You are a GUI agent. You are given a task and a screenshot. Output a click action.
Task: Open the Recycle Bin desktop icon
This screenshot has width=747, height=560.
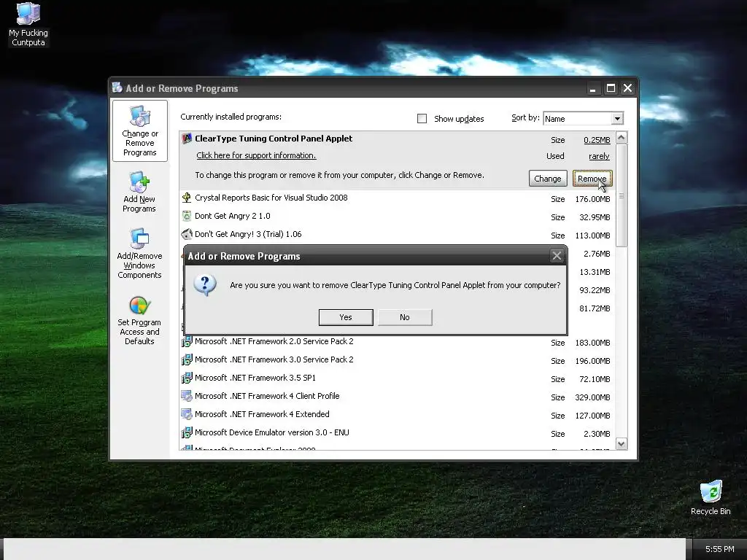711,497
